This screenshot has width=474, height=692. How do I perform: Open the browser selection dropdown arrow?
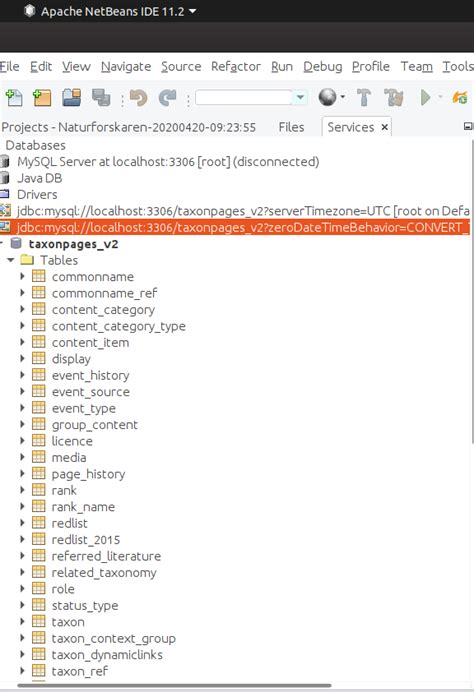point(342,97)
